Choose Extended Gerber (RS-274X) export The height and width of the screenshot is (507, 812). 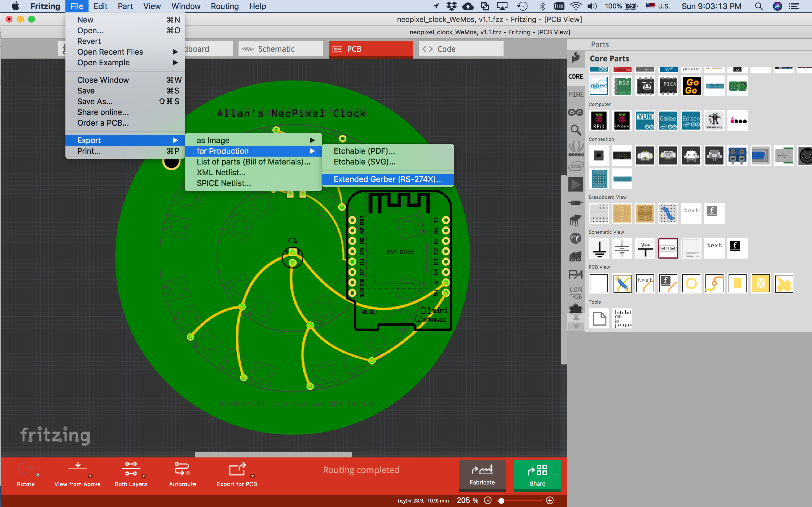[x=388, y=179]
